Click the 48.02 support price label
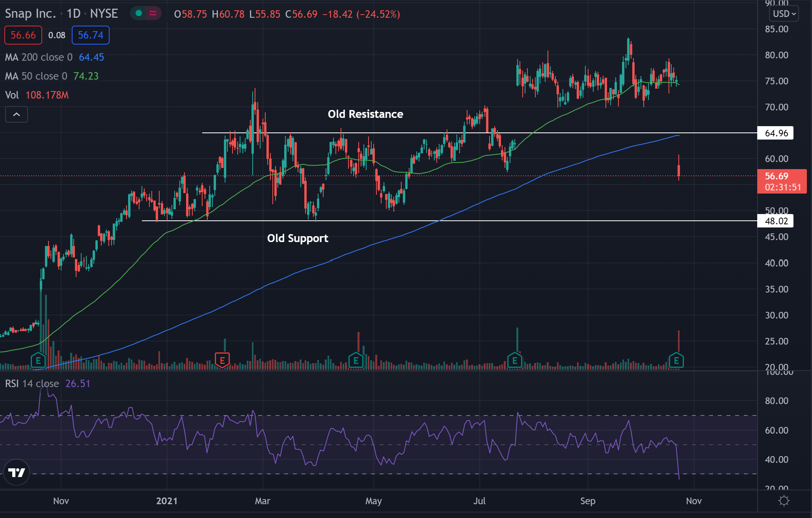 tap(776, 221)
